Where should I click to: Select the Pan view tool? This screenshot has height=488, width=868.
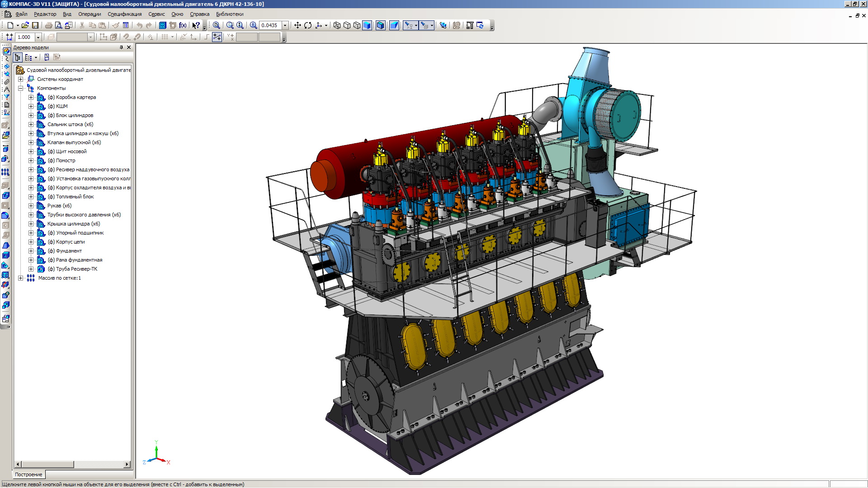pos(297,25)
